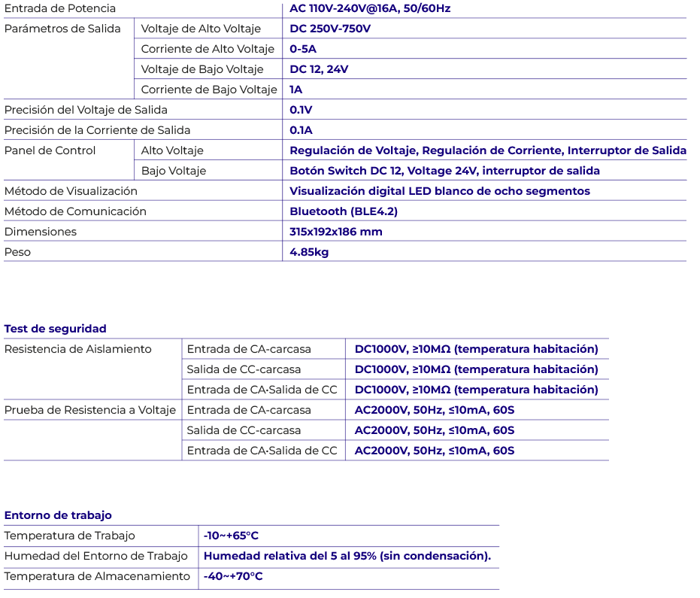Screen dimensions: 700x598
Task: Select the '-10~+65°C' working temperature value
Action: [x=231, y=536]
